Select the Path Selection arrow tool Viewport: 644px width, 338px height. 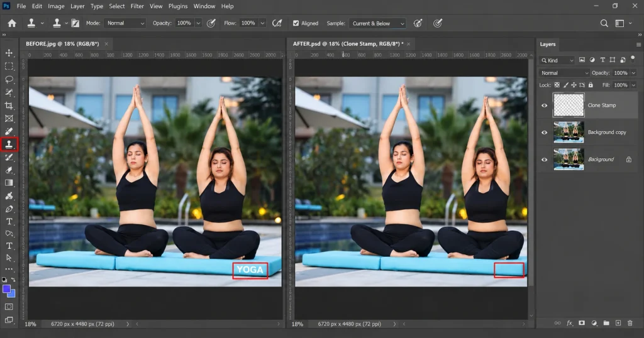point(9,258)
